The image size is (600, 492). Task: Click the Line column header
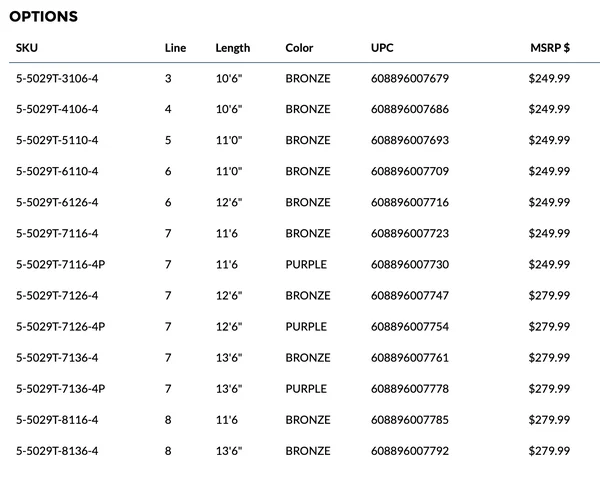(175, 48)
